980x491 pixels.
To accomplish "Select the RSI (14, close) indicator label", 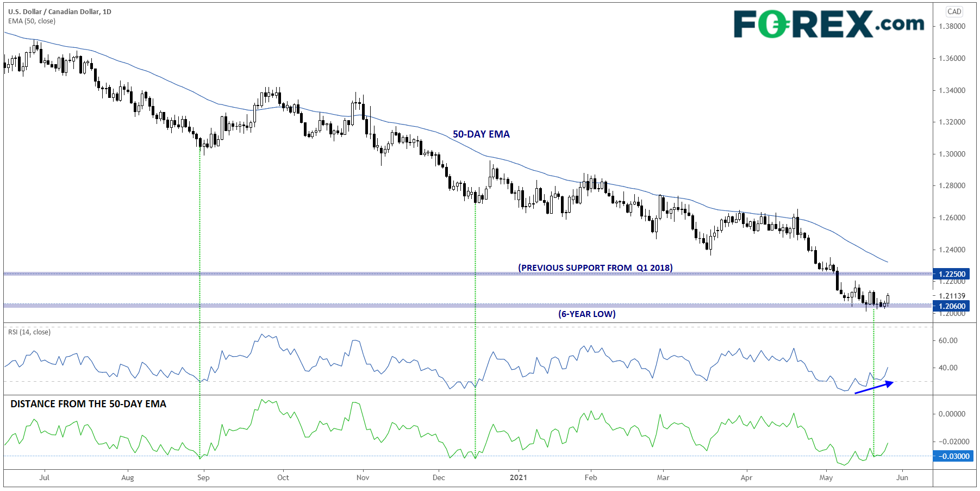I will (x=29, y=332).
